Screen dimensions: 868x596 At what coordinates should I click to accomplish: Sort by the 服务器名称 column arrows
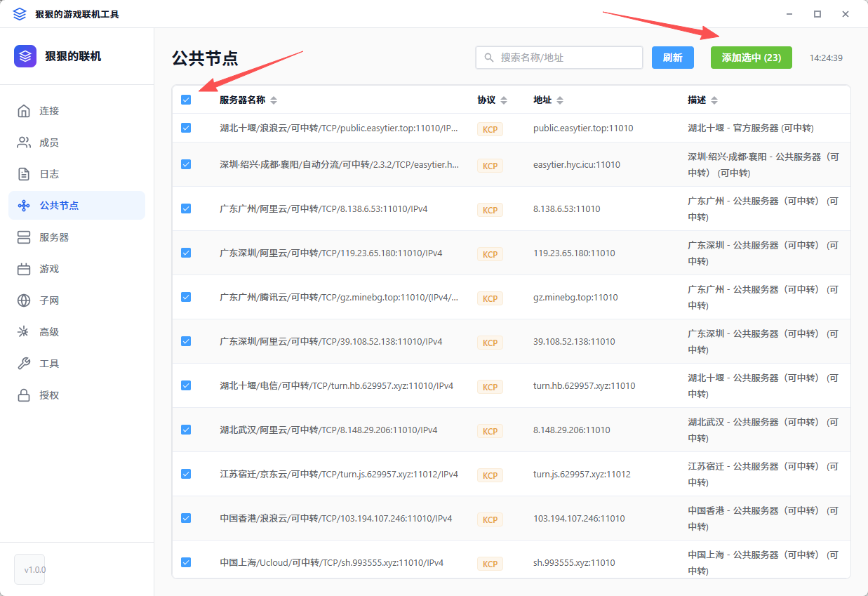click(x=274, y=100)
